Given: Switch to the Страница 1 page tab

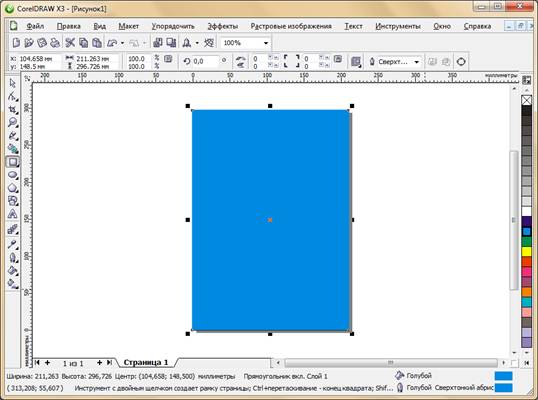Looking at the screenshot, I should pos(146,362).
